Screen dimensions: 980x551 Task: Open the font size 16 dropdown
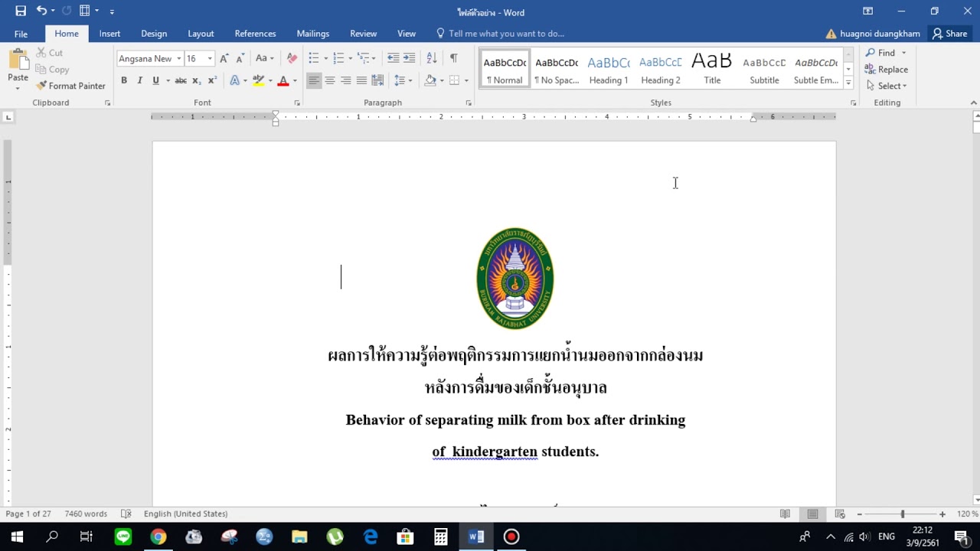click(210, 59)
